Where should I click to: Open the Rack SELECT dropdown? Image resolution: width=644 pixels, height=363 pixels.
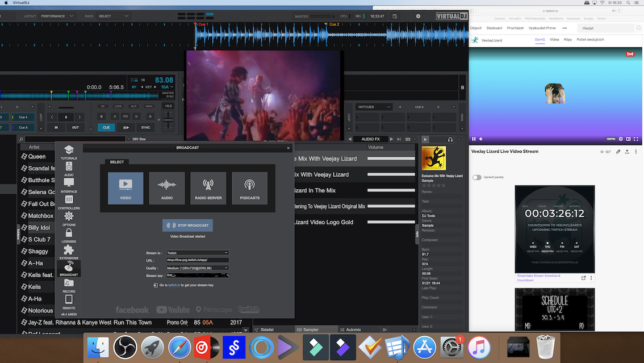(x=113, y=16)
